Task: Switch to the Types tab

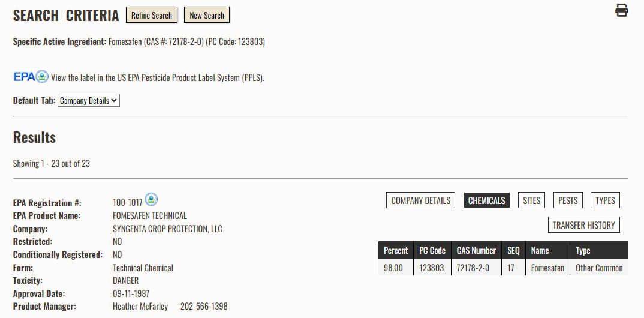Action: (606, 200)
